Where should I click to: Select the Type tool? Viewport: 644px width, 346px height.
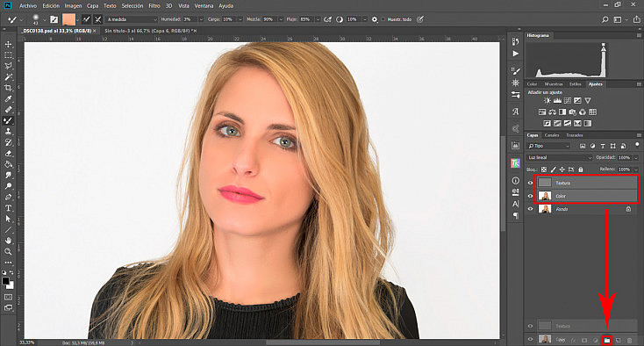click(x=8, y=208)
